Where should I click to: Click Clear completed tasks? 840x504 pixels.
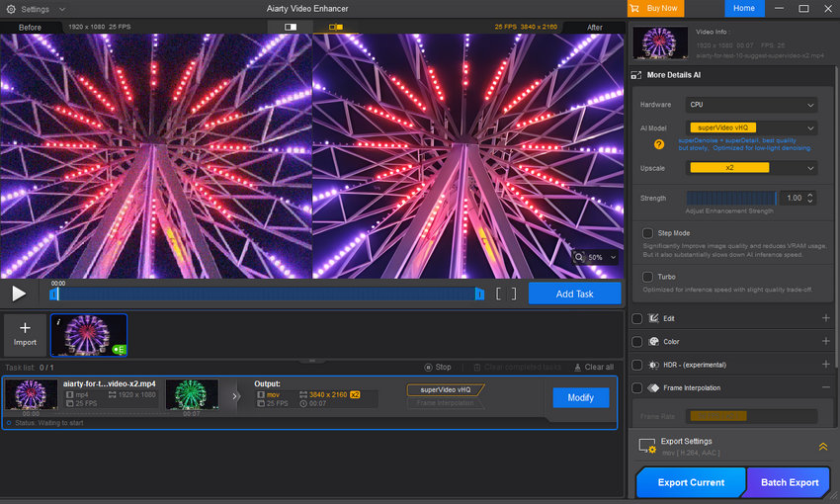(x=517, y=367)
